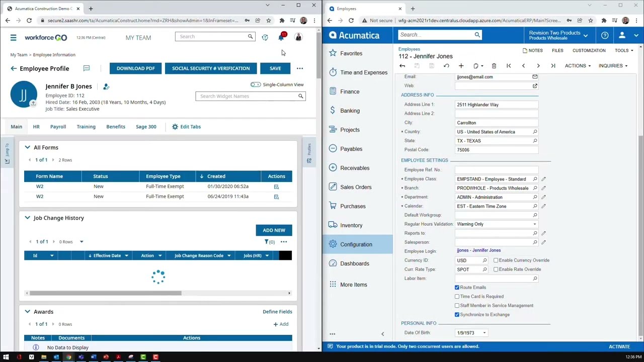Open the TOOLS dropdown in Acumatica
Image resolution: width=644 pixels, height=362 pixels.
click(x=624, y=50)
